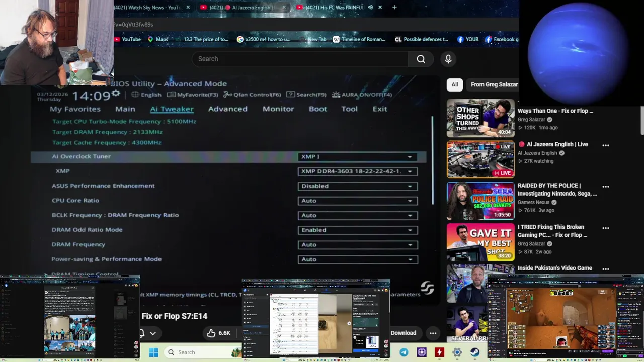This screenshot has height=362, width=644.
Task: Select the Ai Tweaker BIOS tab
Action: point(172,109)
